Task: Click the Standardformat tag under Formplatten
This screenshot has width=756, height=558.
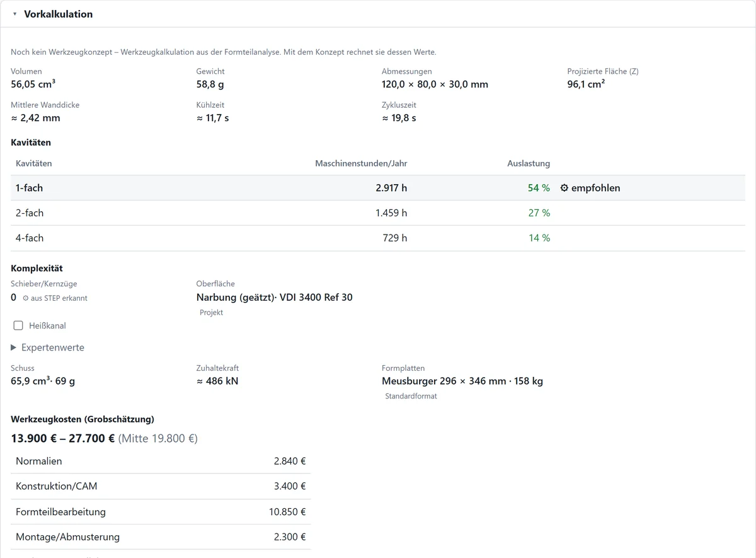Action: (x=411, y=397)
